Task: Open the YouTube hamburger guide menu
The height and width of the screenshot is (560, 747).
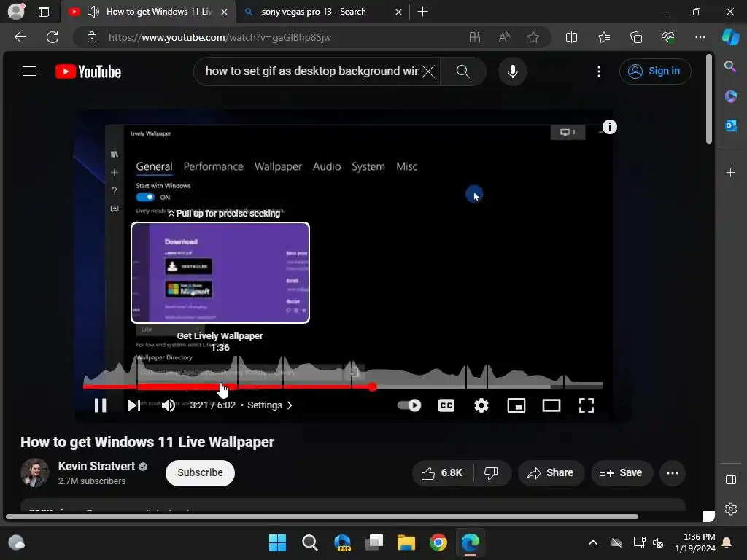Action: (29, 71)
